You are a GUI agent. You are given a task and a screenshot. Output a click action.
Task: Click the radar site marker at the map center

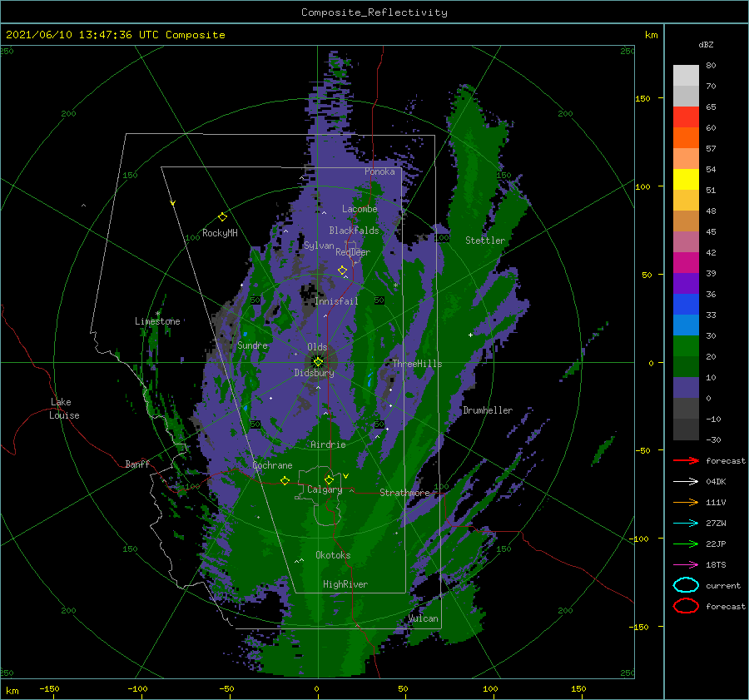tap(318, 362)
